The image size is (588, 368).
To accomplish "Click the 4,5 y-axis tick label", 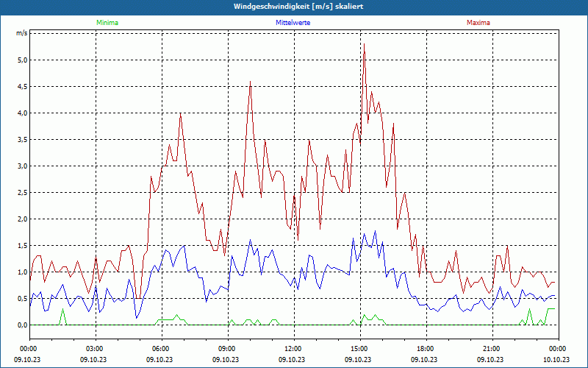I will click(x=21, y=86).
